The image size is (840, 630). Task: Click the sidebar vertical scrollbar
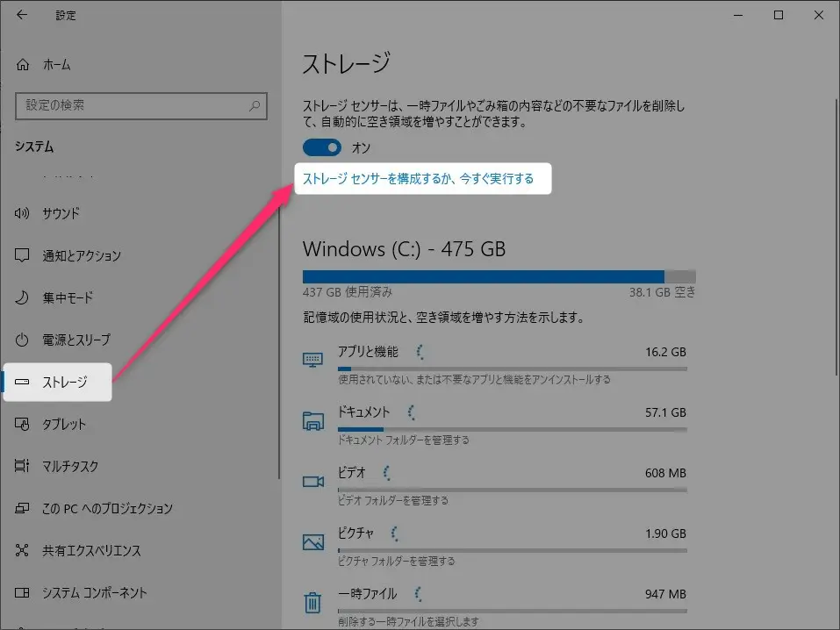point(279,343)
